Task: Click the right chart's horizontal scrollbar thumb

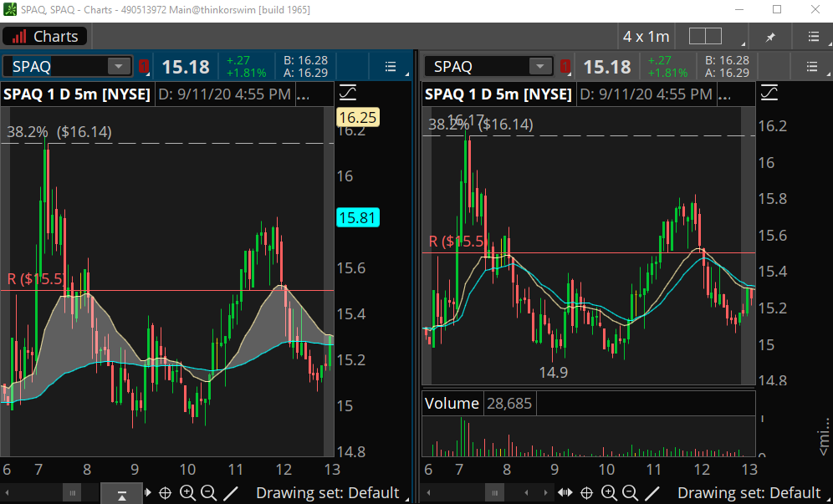Action: coord(494,493)
